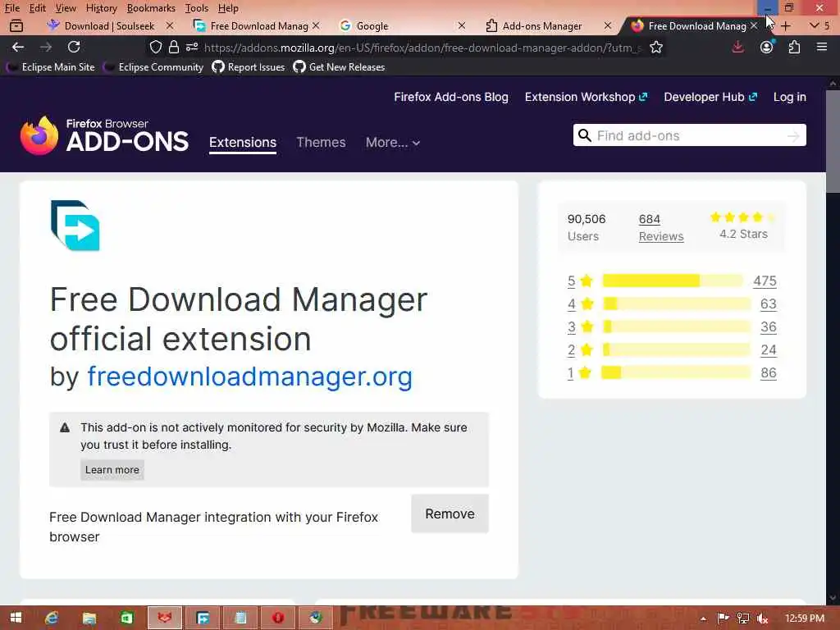The image size is (840, 630).
Task: Filter reviews by 5 star rating bar
Action: click(672, 281)
